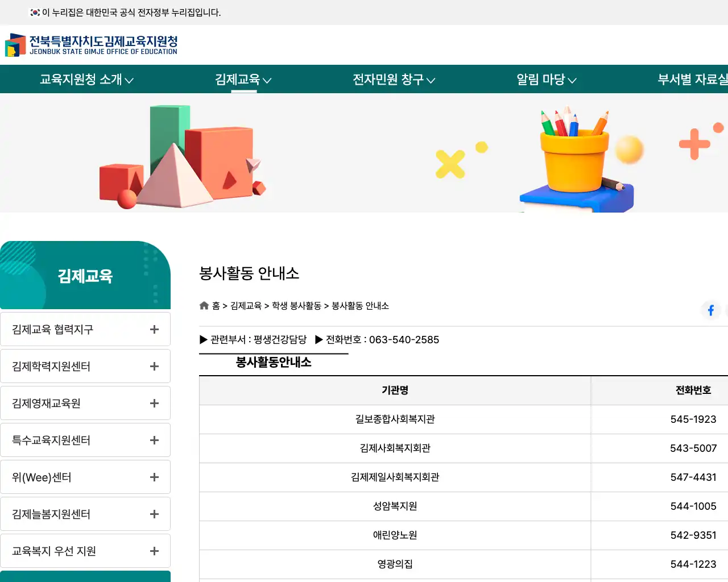Expand 김제영재교육원 plus icon
728x582 pixels.
154,403
